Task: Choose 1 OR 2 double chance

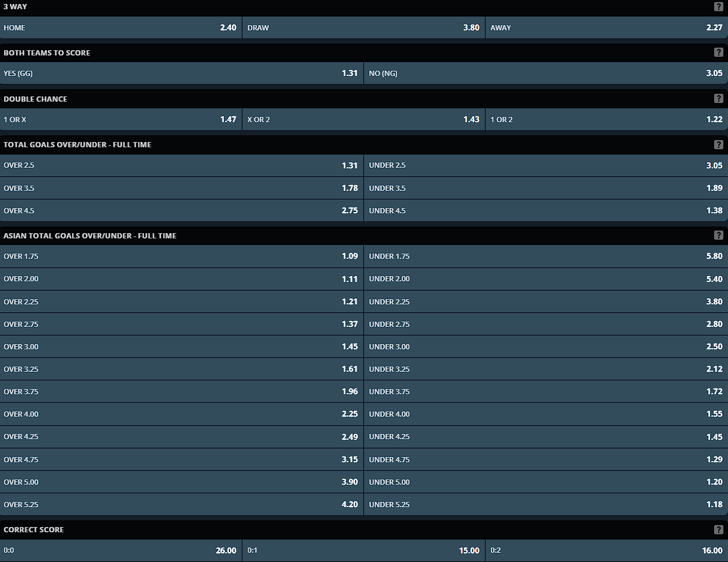Action: tap(607, 120)
